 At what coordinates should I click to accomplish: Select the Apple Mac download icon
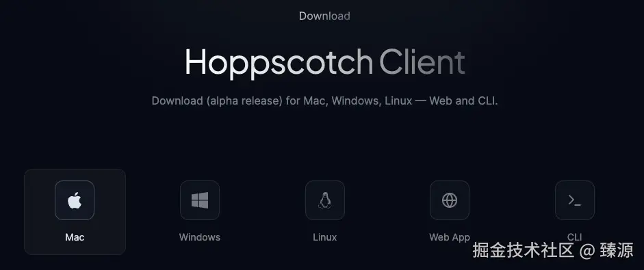click(x=75, y=200)
